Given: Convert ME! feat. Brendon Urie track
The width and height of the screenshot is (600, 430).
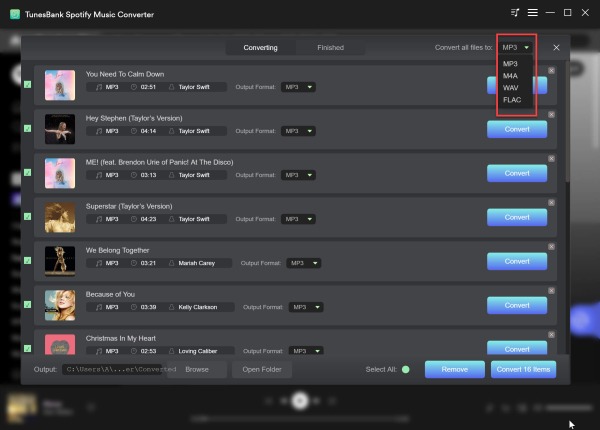Looking at the screenshot, I should click(517, 173).
